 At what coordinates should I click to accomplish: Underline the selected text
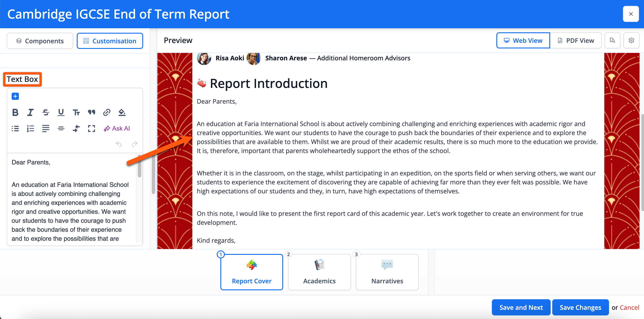coord(61,112)
